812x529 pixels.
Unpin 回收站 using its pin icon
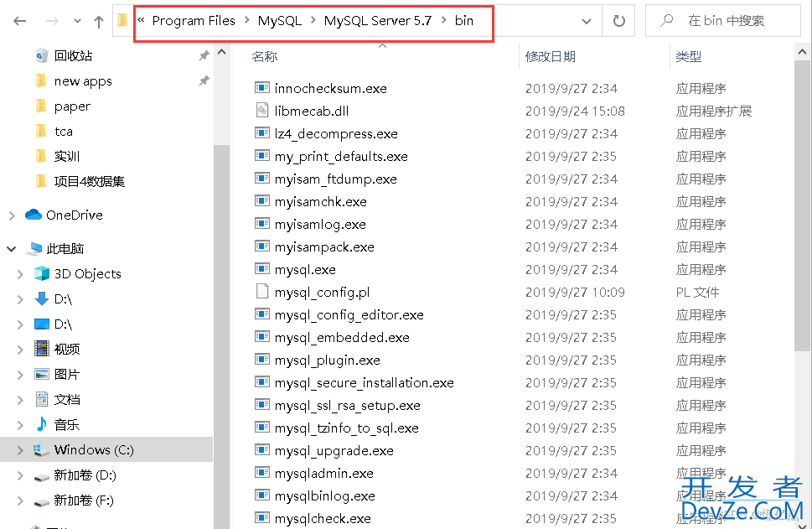[204, 55]
